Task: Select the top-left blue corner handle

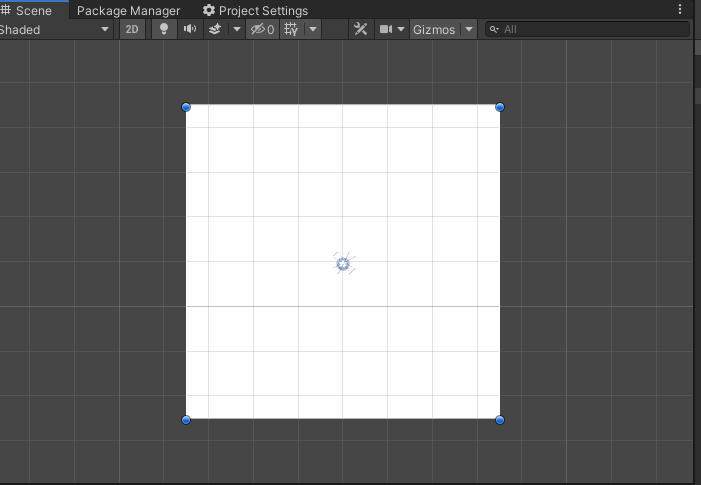Action: tap(186, 107)
